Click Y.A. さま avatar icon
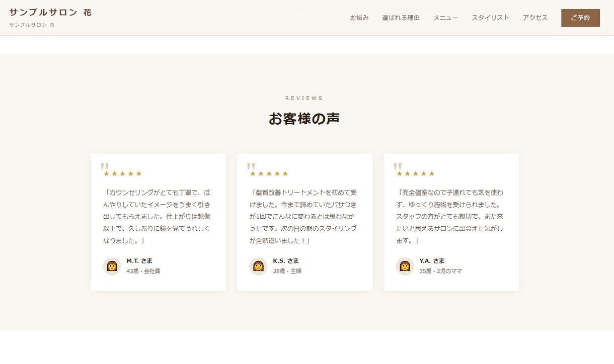The height and width of the screenshot is (364, 614). coord(405,266)
